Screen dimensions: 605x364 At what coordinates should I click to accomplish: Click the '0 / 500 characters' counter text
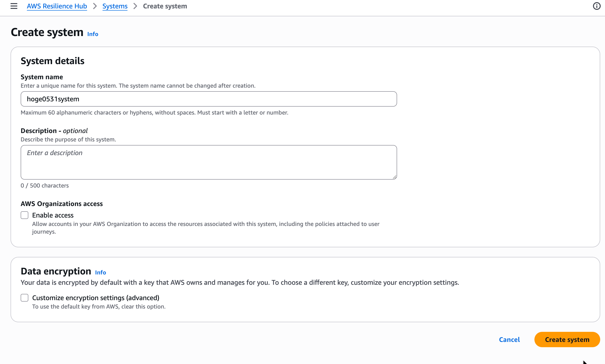click(45, 185)
